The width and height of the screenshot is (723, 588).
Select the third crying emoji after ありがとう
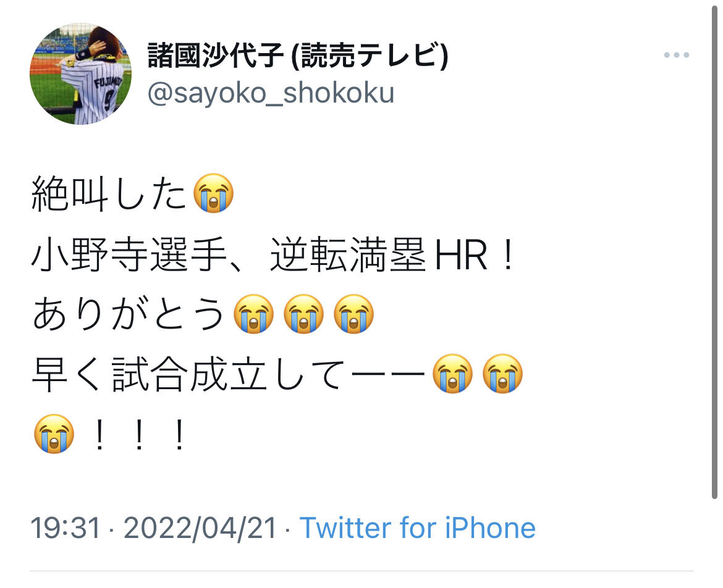pos(353,314)
